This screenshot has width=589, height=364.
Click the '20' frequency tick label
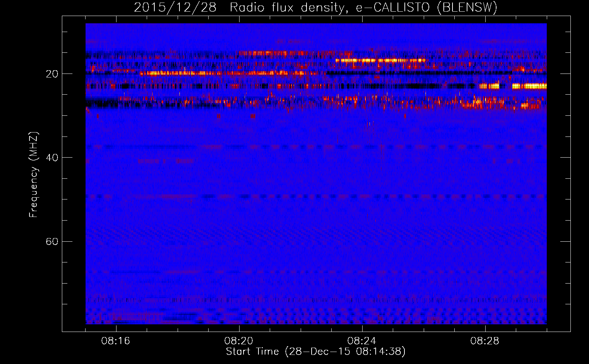point(52,74)
